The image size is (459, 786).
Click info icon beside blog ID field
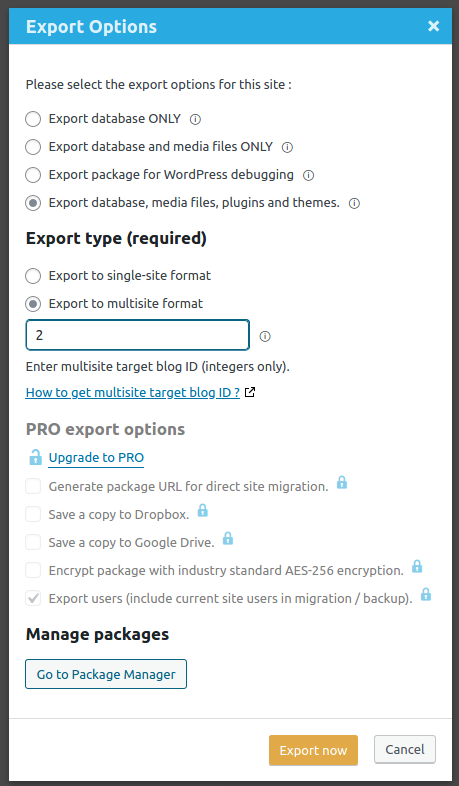[x=265, y=336]
